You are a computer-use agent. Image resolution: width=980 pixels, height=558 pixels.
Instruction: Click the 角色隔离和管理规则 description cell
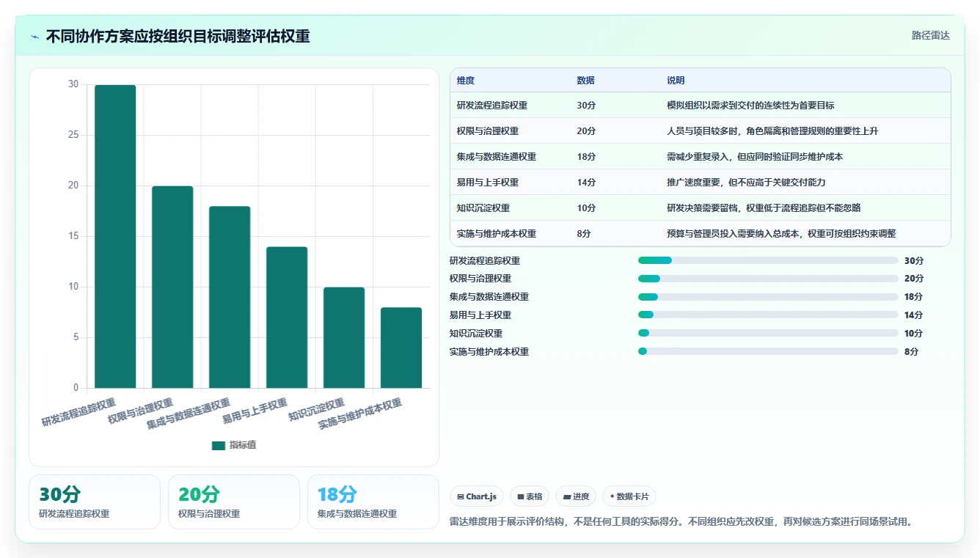pos(805,131)
